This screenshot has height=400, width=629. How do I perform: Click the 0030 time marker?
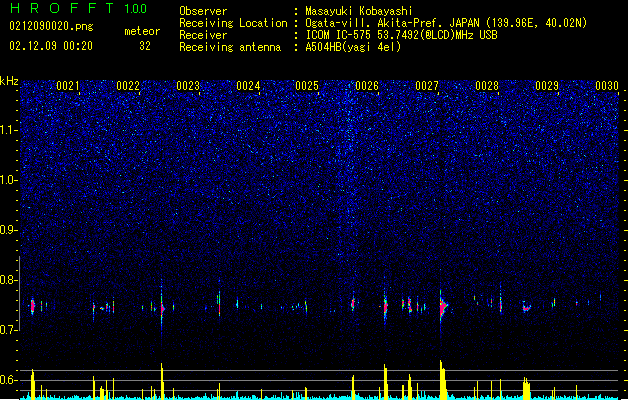coord(607,86)
